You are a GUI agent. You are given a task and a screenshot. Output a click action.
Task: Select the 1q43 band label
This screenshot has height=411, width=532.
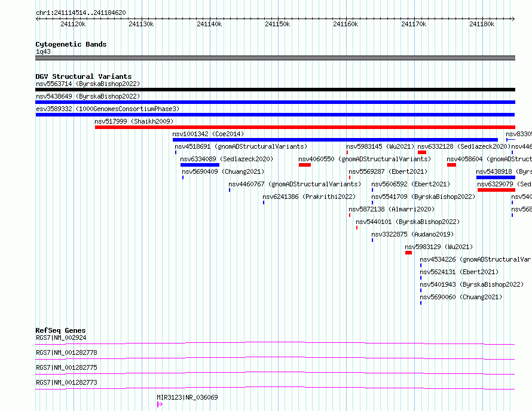(43, 51)
